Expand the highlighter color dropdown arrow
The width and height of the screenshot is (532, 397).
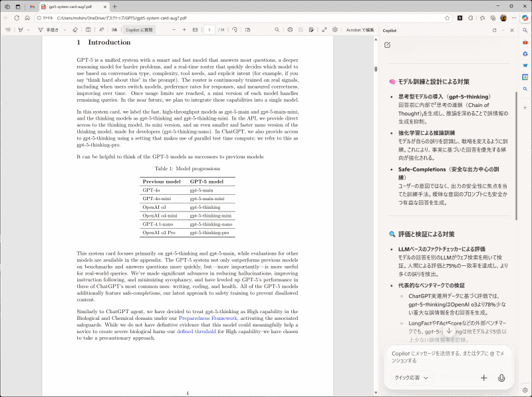(28, 30)
